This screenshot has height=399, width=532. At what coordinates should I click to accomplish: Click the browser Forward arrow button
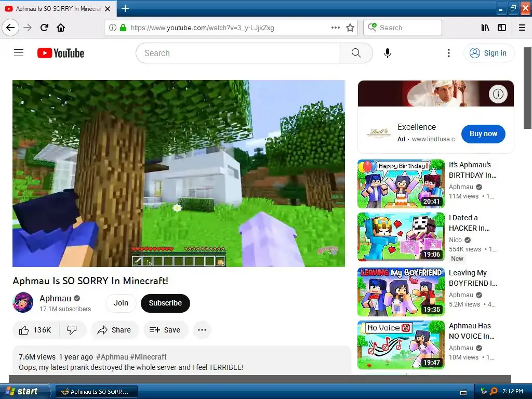pyautogui.click(x=28, y=28)
